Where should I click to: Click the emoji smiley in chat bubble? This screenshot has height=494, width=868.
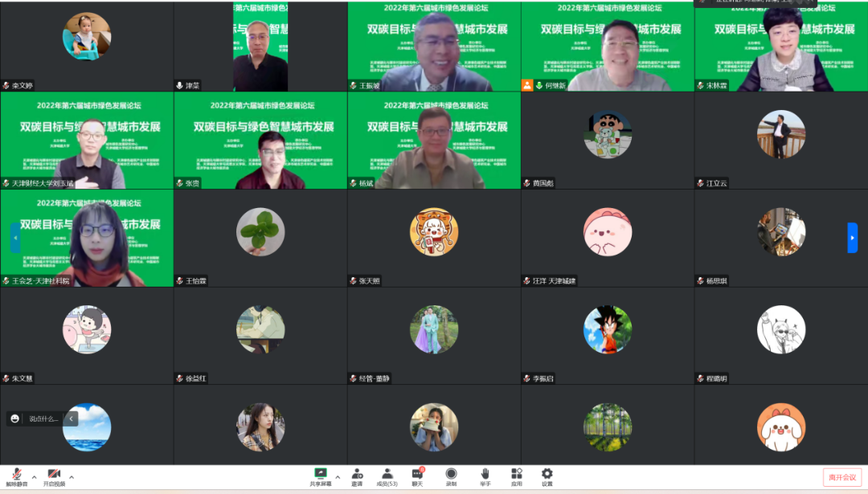15,418
